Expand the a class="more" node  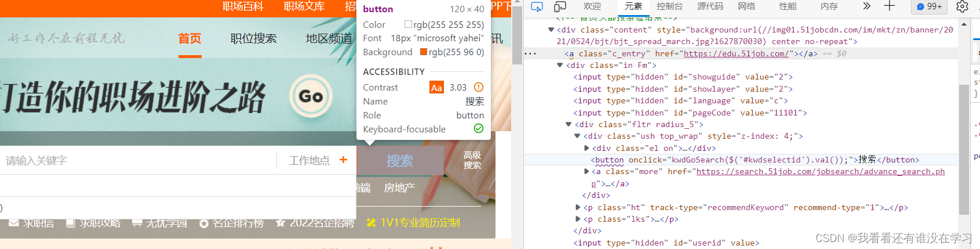[x=586, y=171]
